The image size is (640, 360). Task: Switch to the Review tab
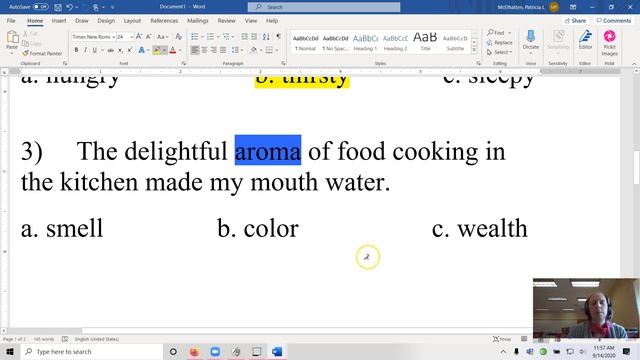coord(226,20)
